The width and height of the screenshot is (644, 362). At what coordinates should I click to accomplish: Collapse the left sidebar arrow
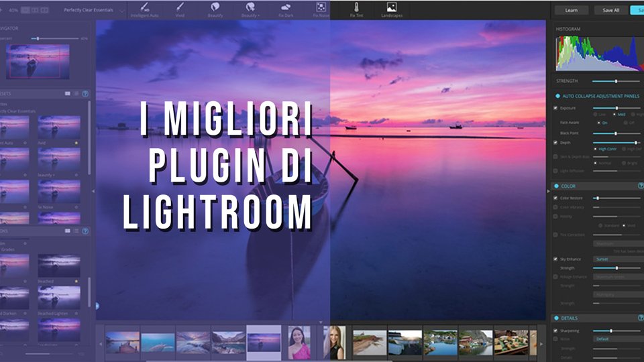click(93, 191)
